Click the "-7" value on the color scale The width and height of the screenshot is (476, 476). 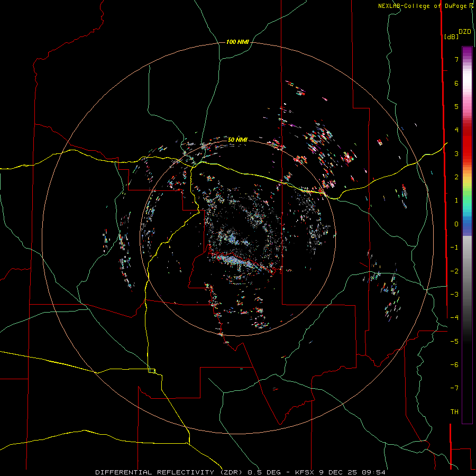[454, 388]
